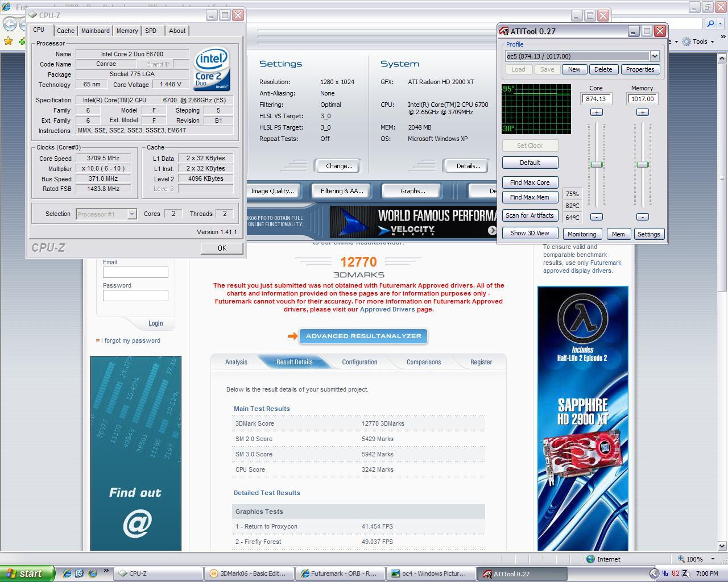728x582 pixels.
Task: Click the Password input field
Action: pyautogui.click(x=135, y=296)
